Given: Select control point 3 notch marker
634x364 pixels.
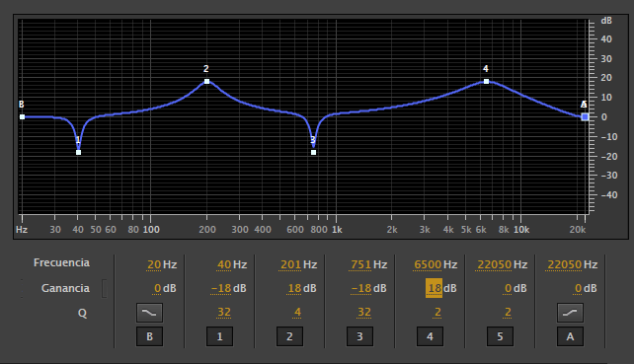Looking at the screenshot, I should coord(313,152).
